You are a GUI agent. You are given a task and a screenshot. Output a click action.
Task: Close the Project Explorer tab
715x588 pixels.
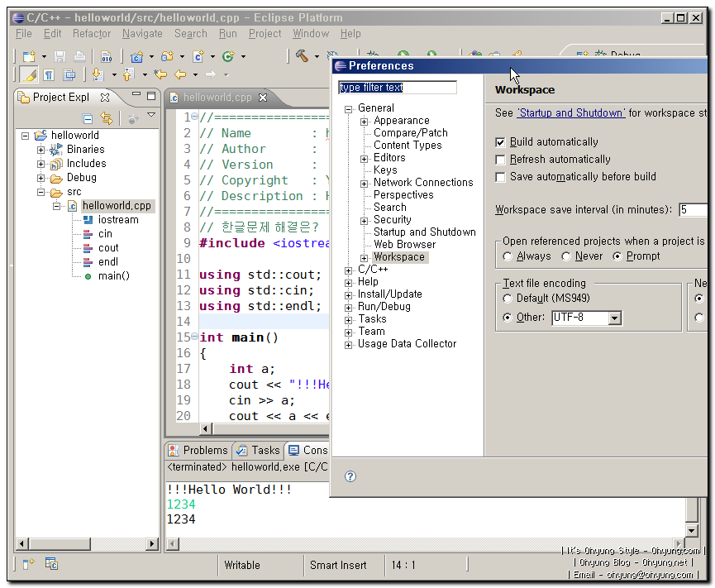click(x=105, y=98)
